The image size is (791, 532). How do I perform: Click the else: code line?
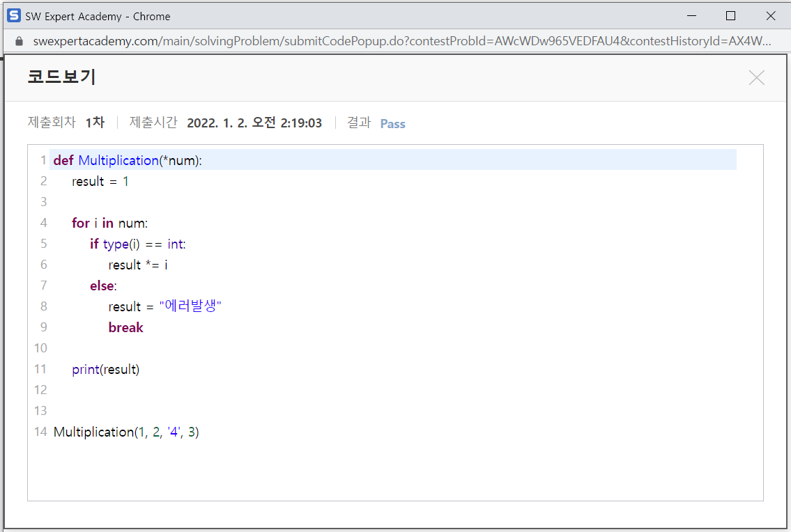point(103,285)
